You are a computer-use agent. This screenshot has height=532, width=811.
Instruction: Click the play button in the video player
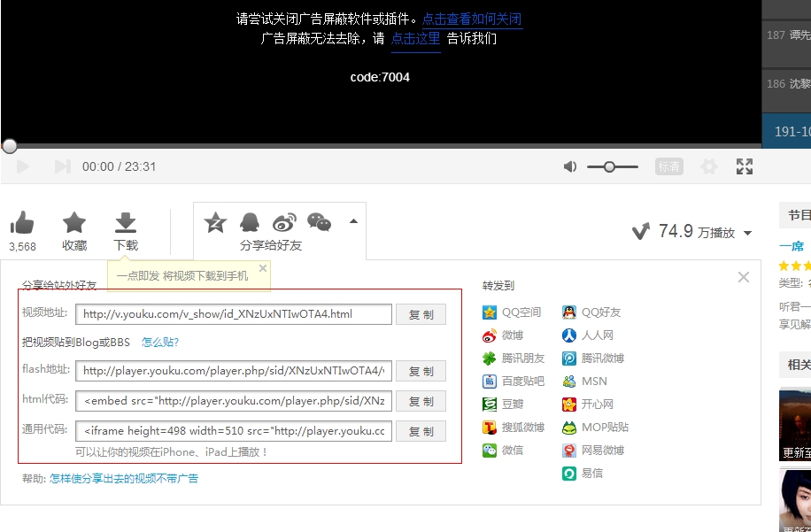click(23, 166)
